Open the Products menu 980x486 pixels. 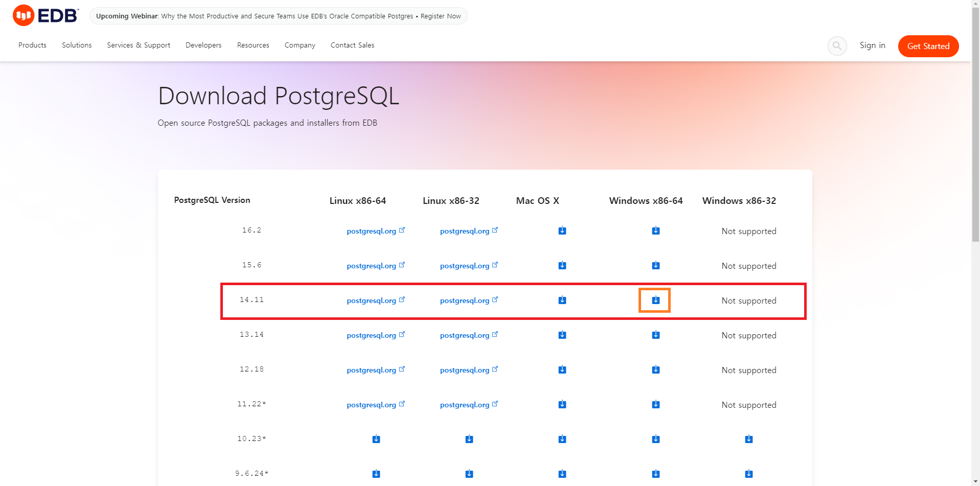pos(32,45)
